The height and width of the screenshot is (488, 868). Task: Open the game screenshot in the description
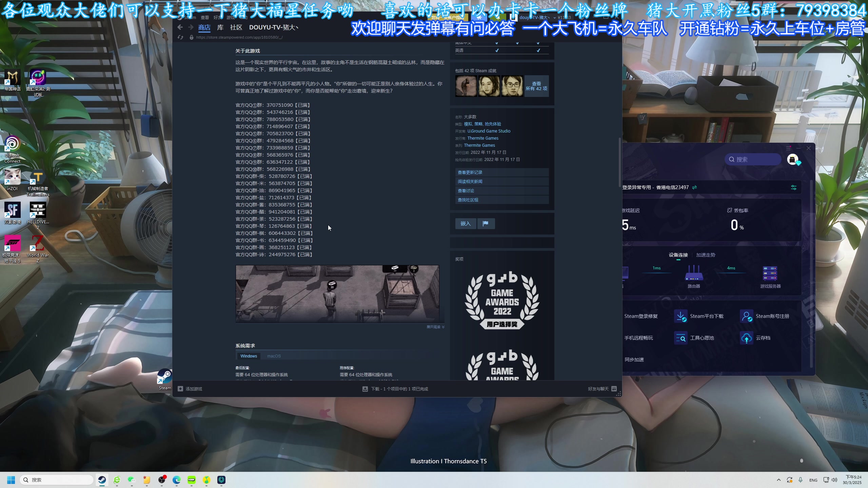pos(337,294)
